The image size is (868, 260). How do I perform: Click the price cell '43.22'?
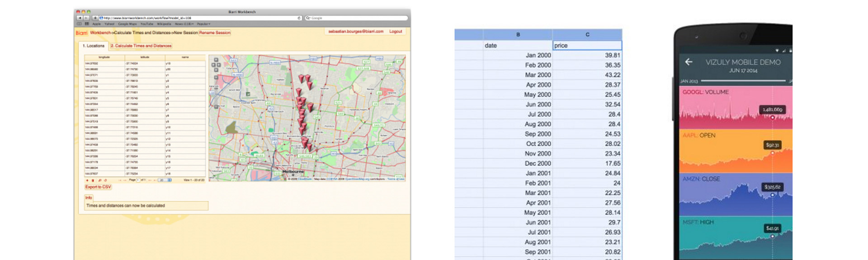coord(587,75)
